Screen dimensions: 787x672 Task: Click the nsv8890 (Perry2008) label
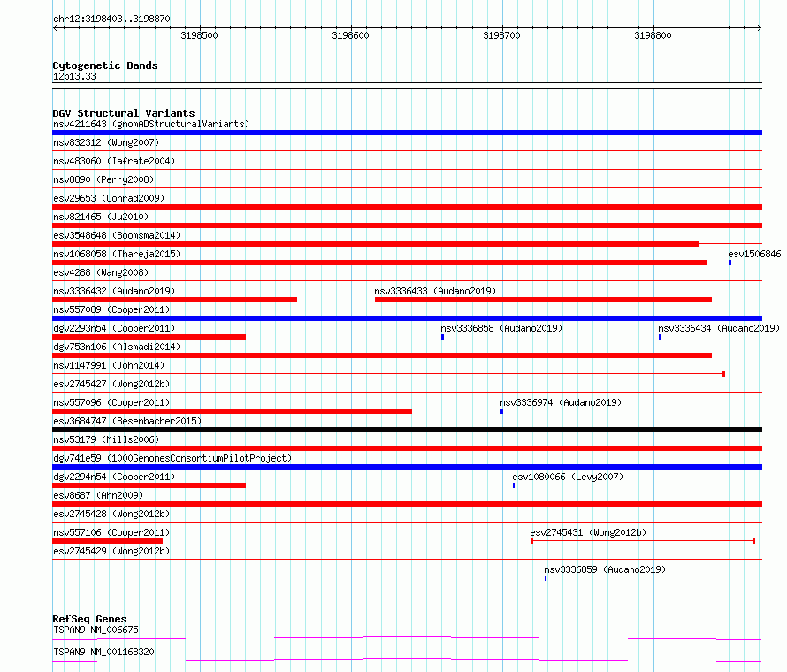pyautogui.click(x=103, y=179)
